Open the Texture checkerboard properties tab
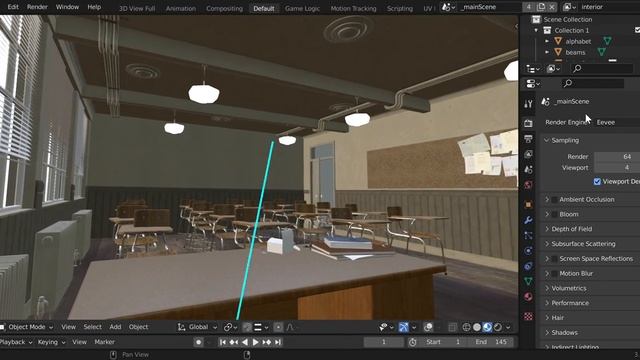The height and width of the screenshot is (360, 640). (x=528, y=316)
